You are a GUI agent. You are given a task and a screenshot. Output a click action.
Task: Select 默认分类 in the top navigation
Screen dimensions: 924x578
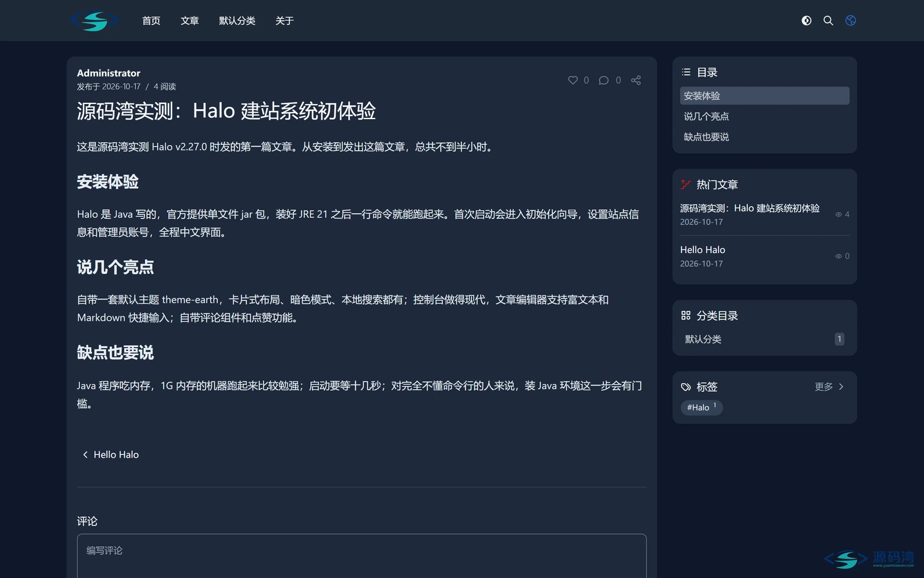(x=237, y=21)
